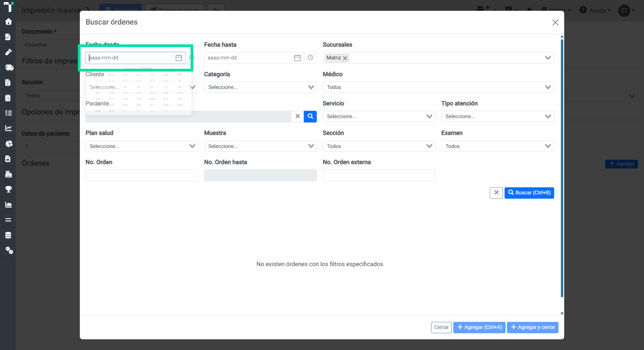
Task: Open the line chart sidebar icon
Action: (8, 128)
